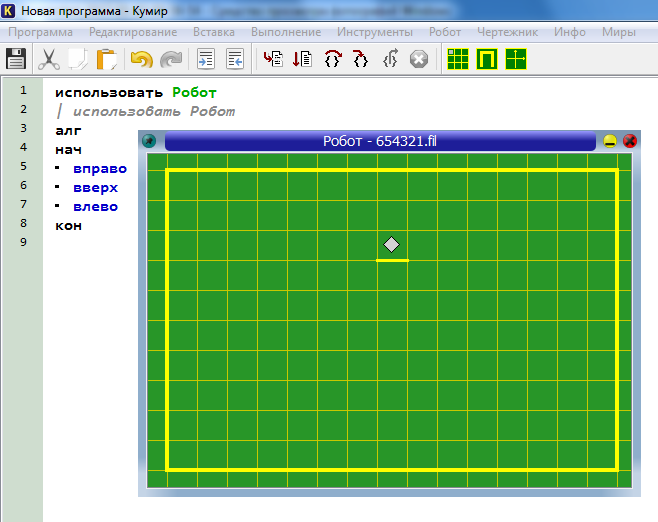Click the green 'Робот' word on line 1
This screenshot has width=658, height=522.
point(194,93)
